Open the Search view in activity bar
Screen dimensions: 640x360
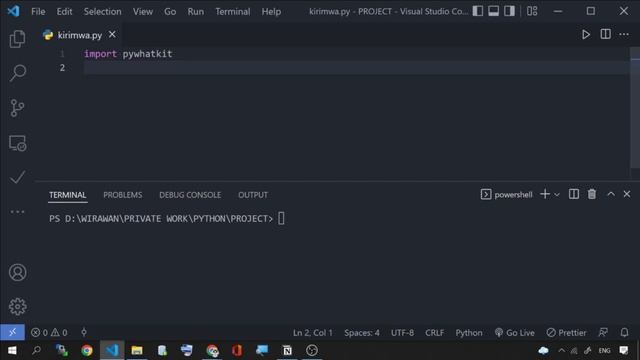click(x=18, y=73)
